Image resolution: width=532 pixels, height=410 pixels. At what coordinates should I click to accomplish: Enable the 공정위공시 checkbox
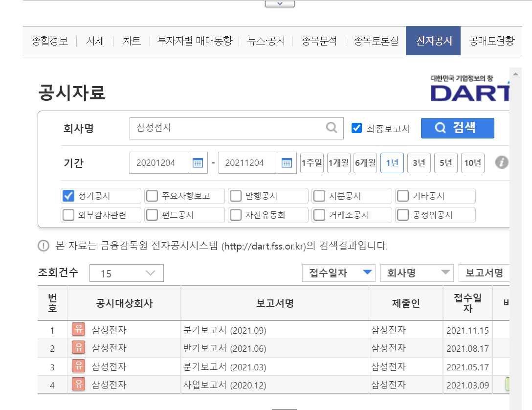403,214
